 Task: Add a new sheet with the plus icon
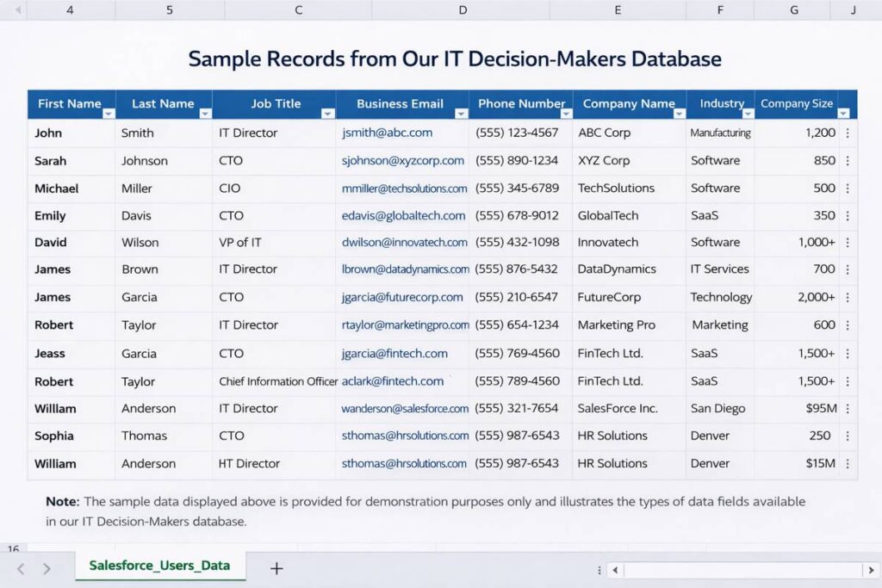click(x=276, y=568)
